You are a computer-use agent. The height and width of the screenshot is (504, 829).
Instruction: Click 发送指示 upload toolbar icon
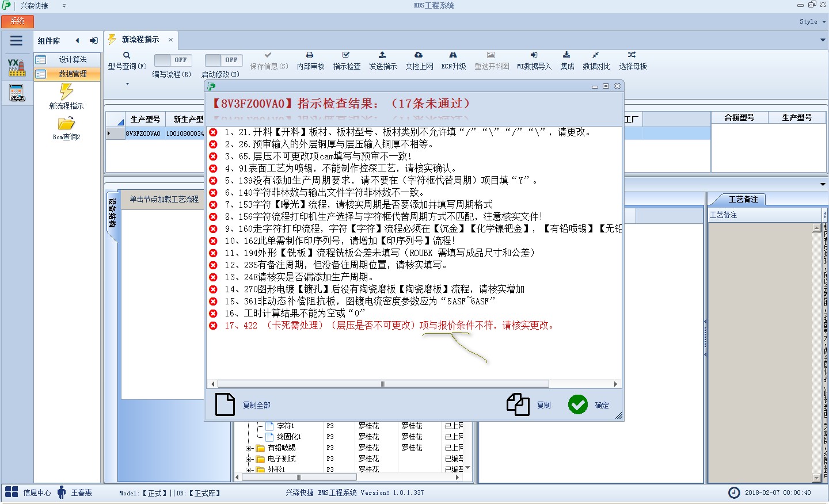click(x=382, y=55)
